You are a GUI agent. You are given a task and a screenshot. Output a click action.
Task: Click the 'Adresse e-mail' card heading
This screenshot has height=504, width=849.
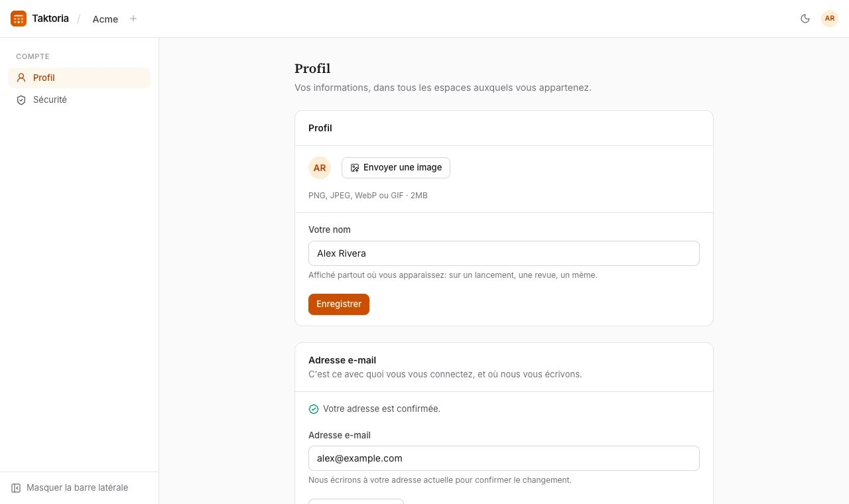pos(342,360)
